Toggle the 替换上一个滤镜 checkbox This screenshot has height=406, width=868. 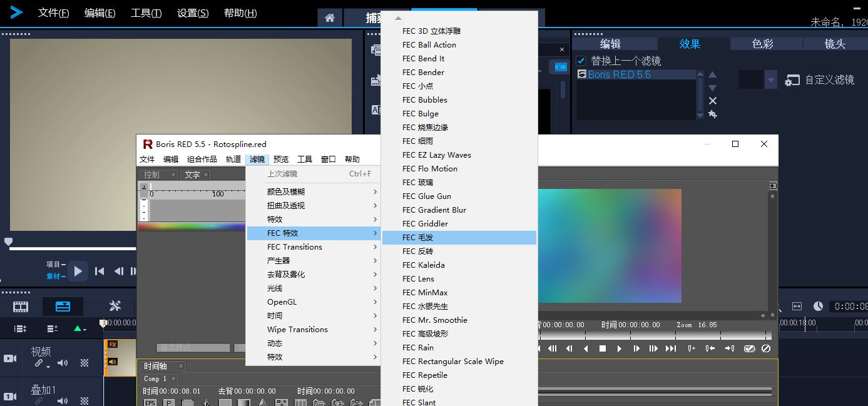point(581,61)
